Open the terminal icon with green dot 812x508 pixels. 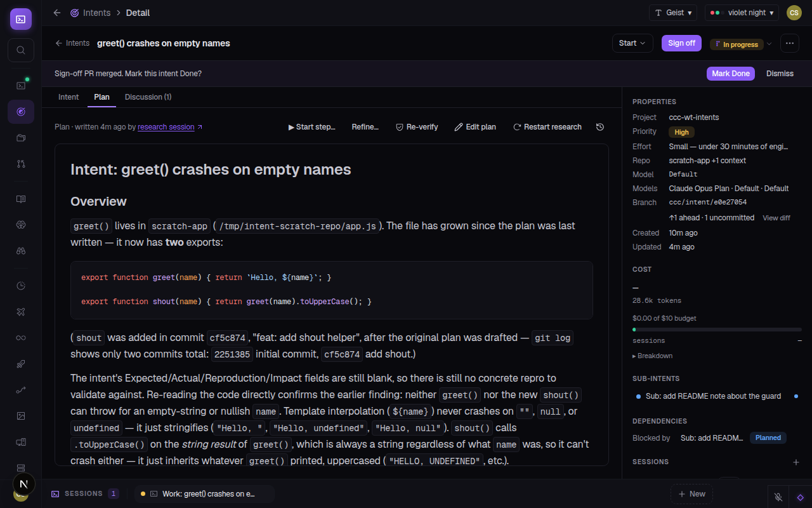click(21, 85)
